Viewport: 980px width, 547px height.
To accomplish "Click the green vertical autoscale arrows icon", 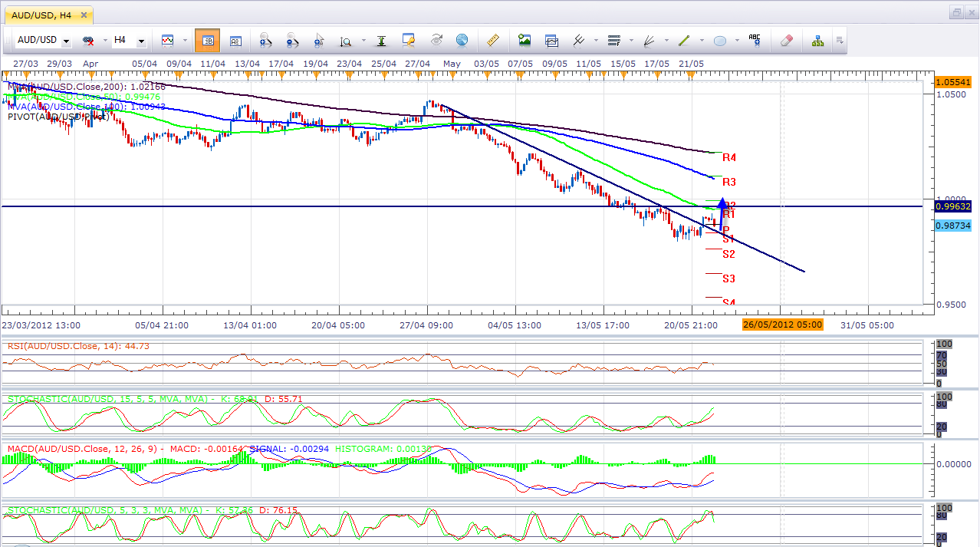I will coord(381,40).
